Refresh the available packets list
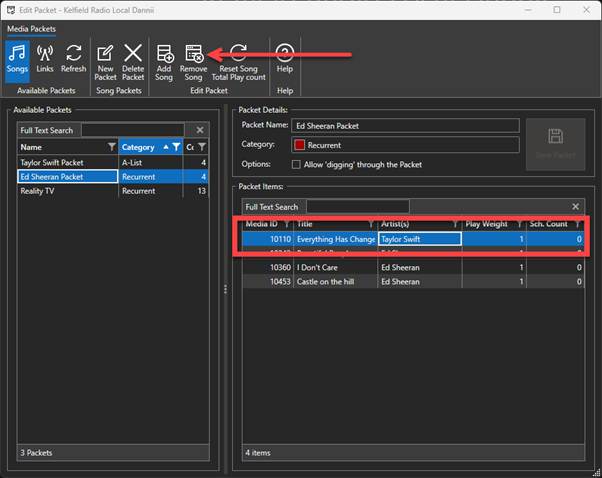 tap(73, 60)
